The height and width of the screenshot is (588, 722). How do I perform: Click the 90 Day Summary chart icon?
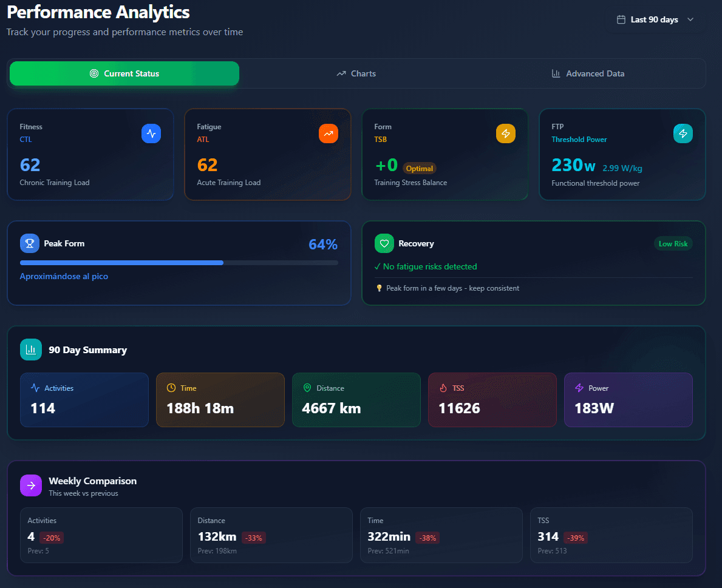tap(31, 350)
